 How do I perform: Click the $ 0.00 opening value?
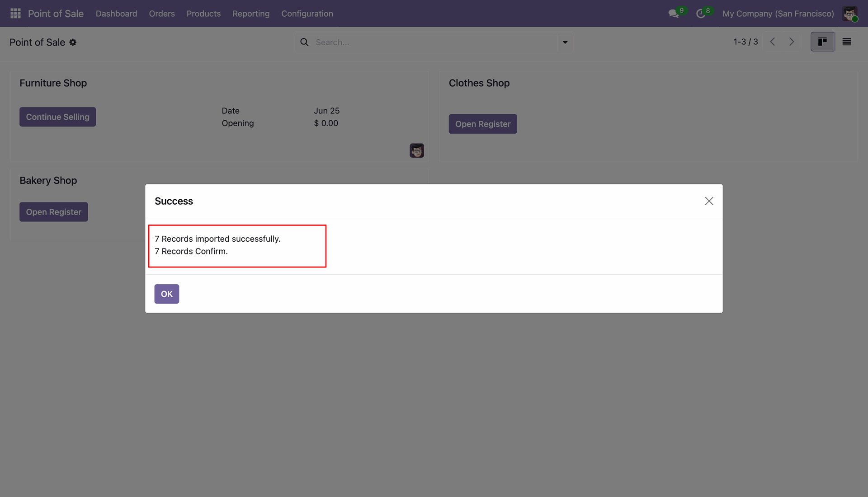coord(326,123)
